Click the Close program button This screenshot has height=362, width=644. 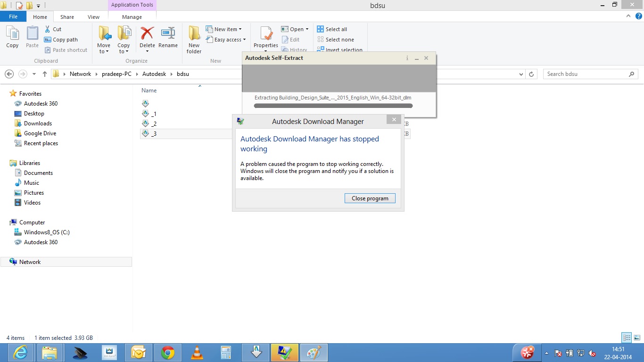coord(370,198)
